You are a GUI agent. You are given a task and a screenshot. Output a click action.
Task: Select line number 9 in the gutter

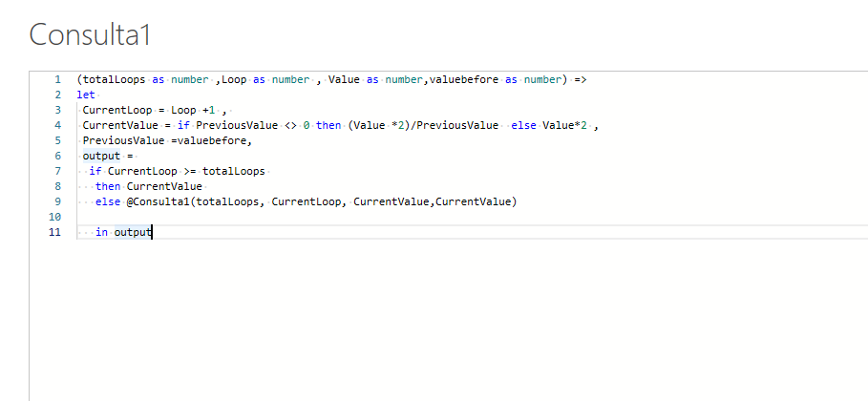[57, 201]
